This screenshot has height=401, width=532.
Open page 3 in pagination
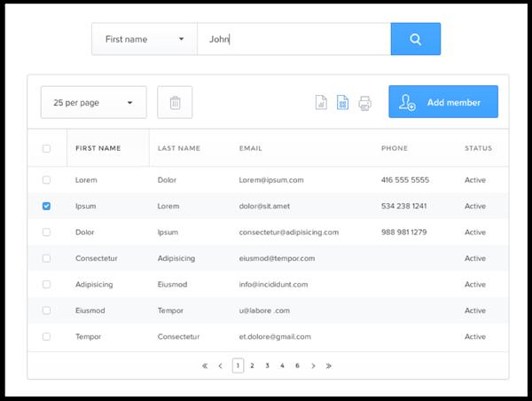(267, 366)
